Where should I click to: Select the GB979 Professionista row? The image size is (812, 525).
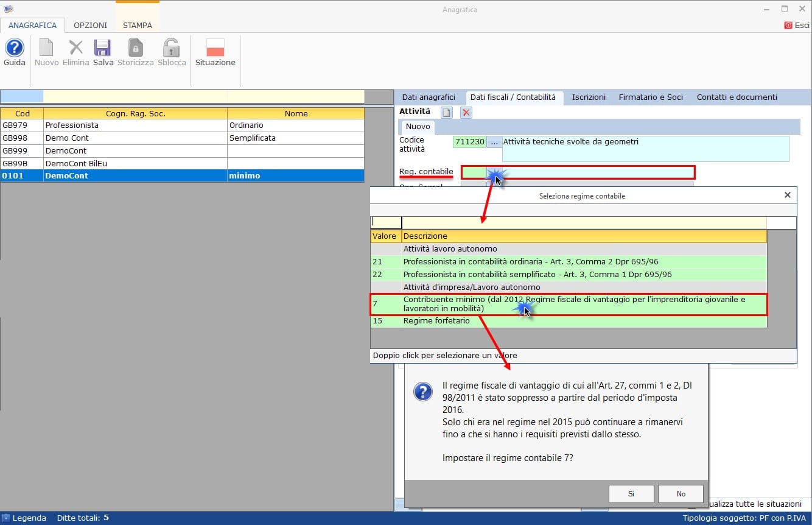(182, 125)
